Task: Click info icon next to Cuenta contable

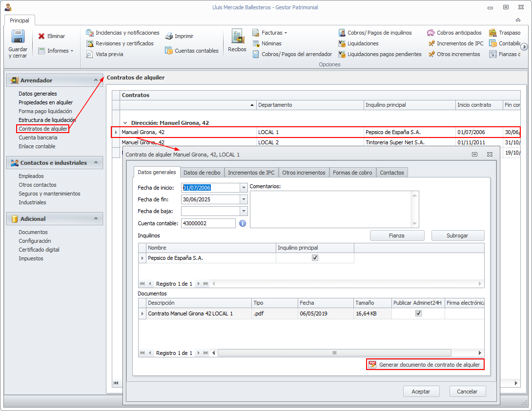Action: pos(243,223)
